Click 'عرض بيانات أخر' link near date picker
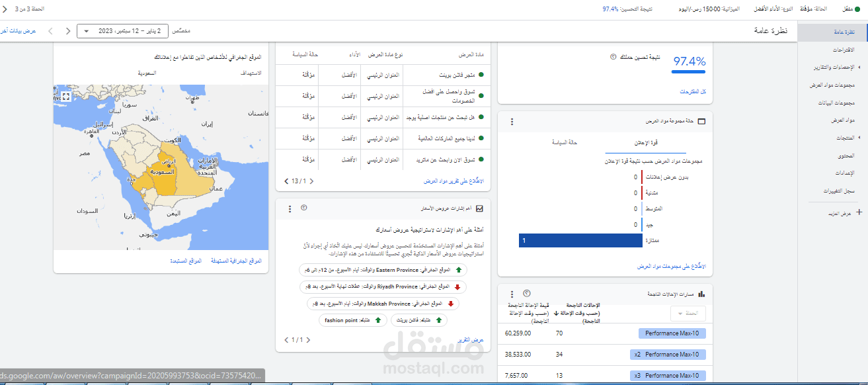The height and width of the screenshot is (385, 868). (18, 31)
